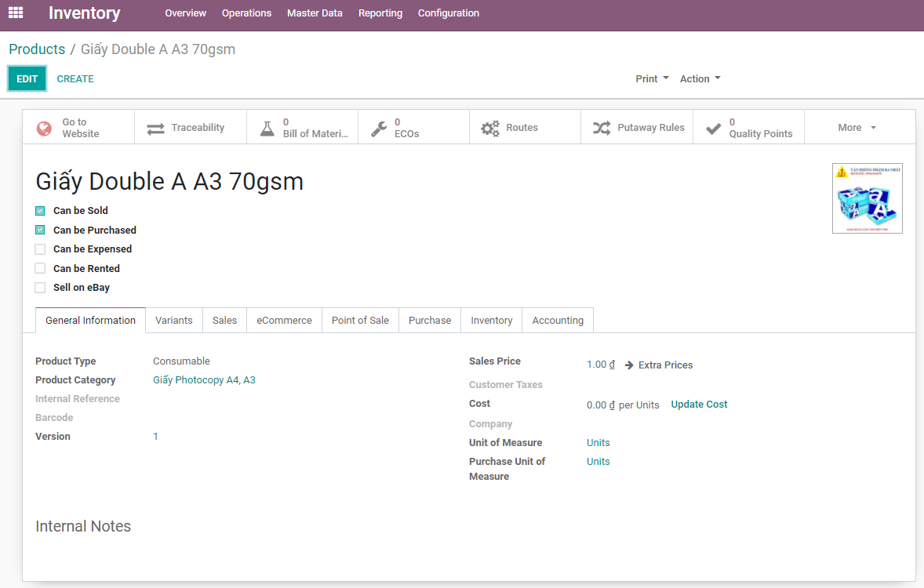Click the Traceability arrows icon
924x588 pixels.
pyautogui.click(x=155, y=129)
